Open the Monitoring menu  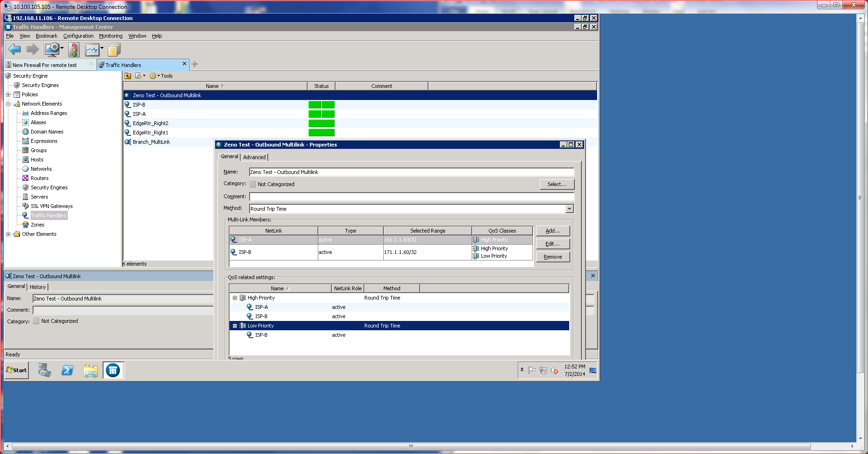[x=111, y=36]
